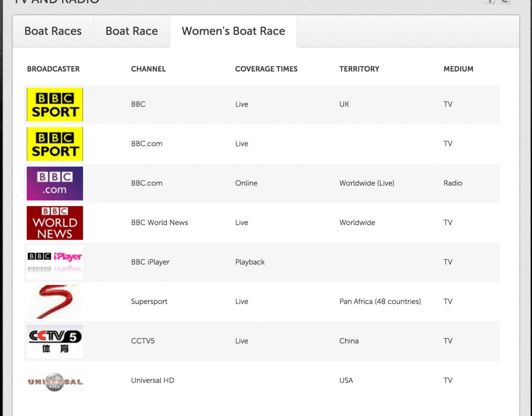Click the red Supersport logo
Image resolution: width=532 pixels, height=416 pixels.
pos(55,302)
